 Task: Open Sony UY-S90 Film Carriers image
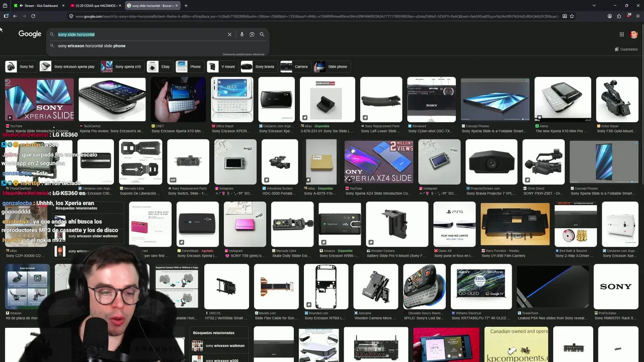[515, 224]
